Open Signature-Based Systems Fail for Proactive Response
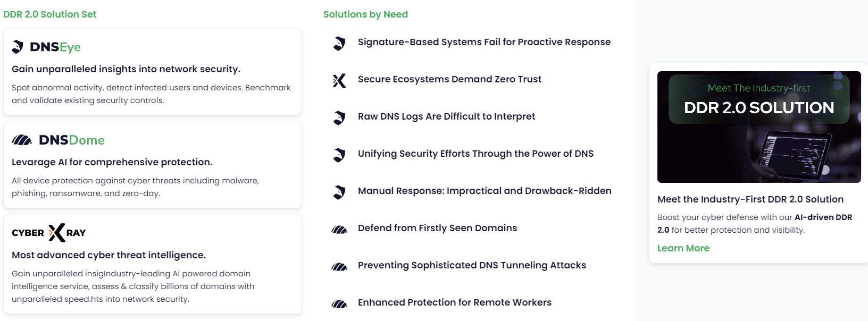868x321 pixels. (484, 42)
